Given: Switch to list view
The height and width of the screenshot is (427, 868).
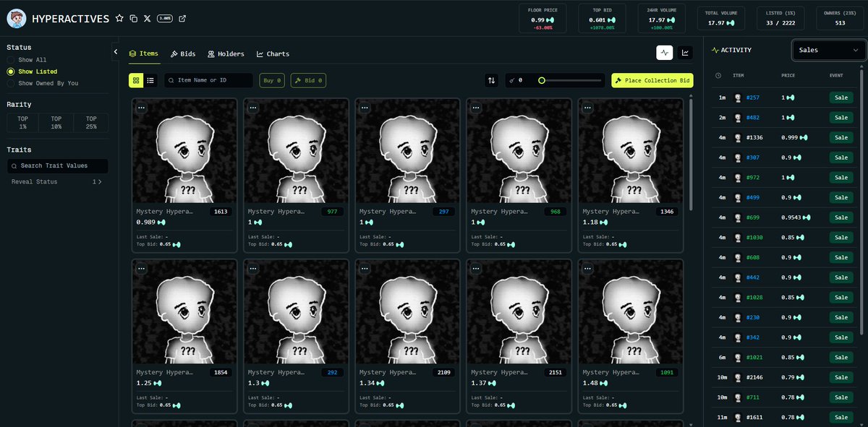Looking at the screenshot, I should point(150,80).
